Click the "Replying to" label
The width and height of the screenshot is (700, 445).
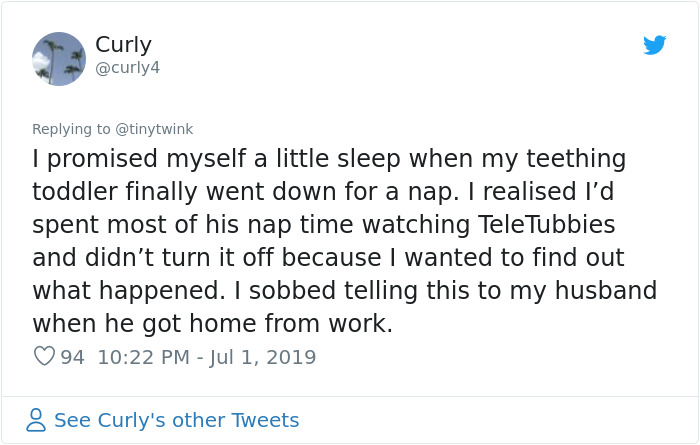pyautogui.click(x=72, y=129)
